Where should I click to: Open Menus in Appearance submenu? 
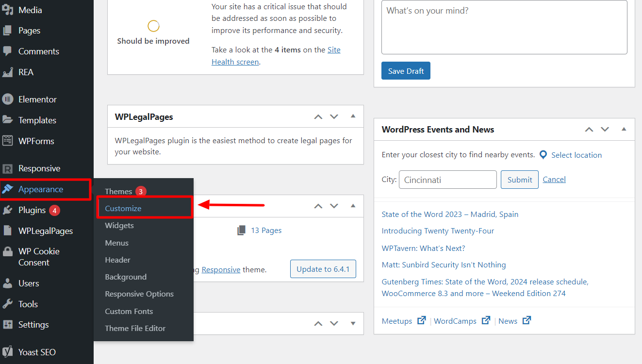(117, 243)
